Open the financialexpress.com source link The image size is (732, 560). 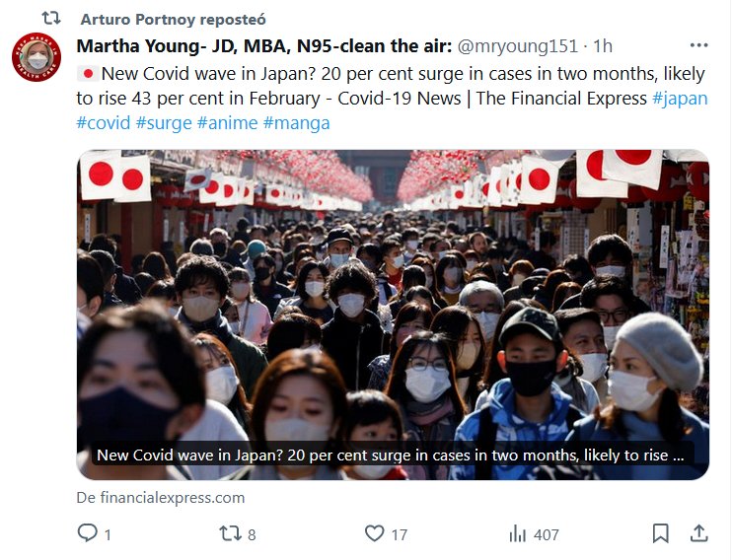(161, 498)
